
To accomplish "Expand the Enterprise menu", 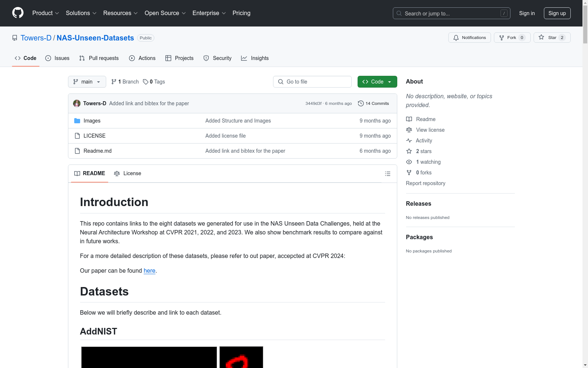I will coord(209,13).
